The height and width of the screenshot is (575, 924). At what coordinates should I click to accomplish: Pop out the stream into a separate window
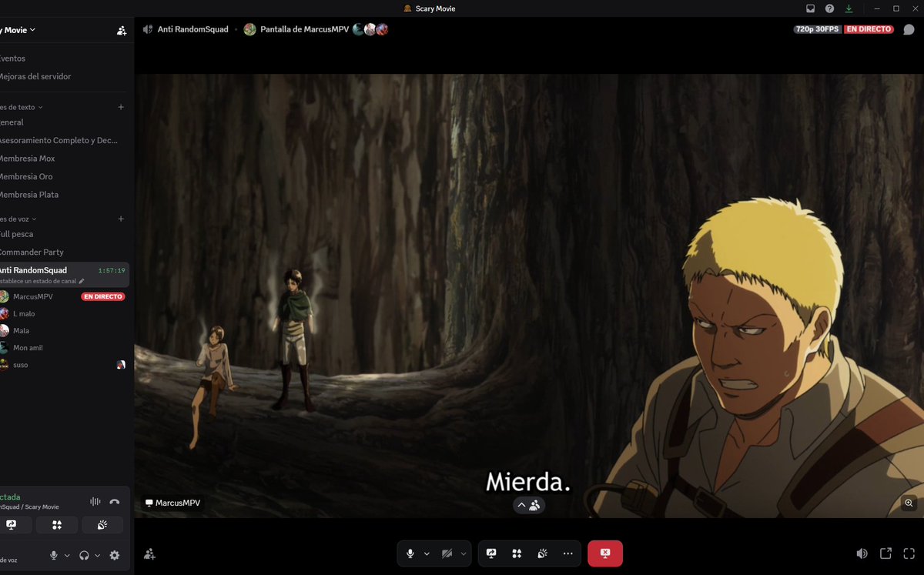point(885,553)
